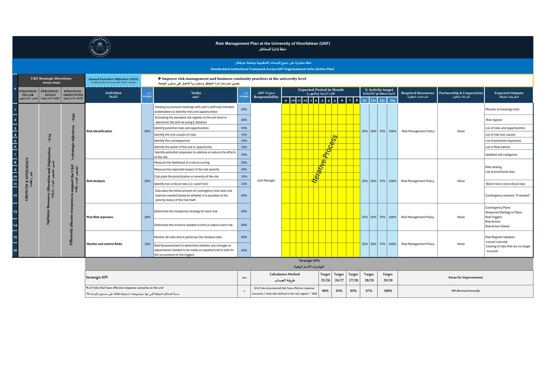Click the 30% weight for holding successive meetings

(244, 109)
